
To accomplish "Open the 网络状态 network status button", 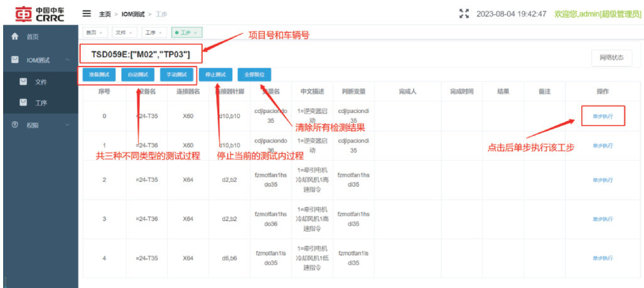I will pyautogui.click(x=611, y=58).
